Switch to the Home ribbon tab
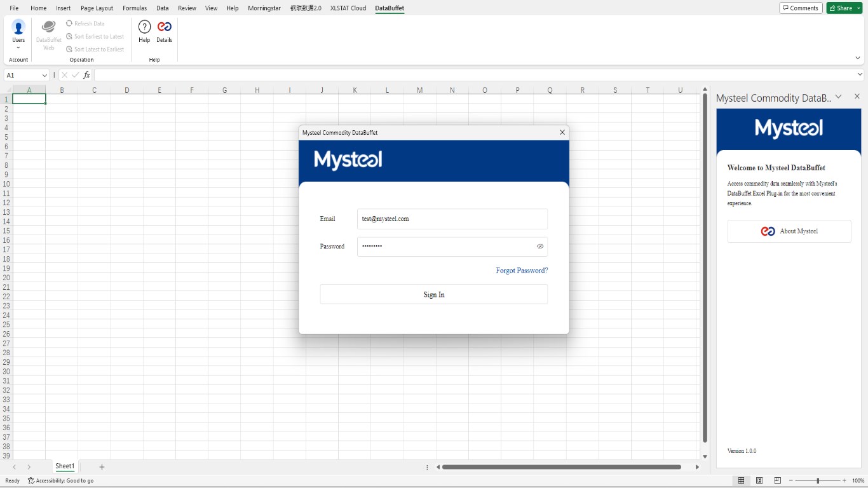Image resolution: width=868 pixels, height=488 pixels. tap(38, 8)
